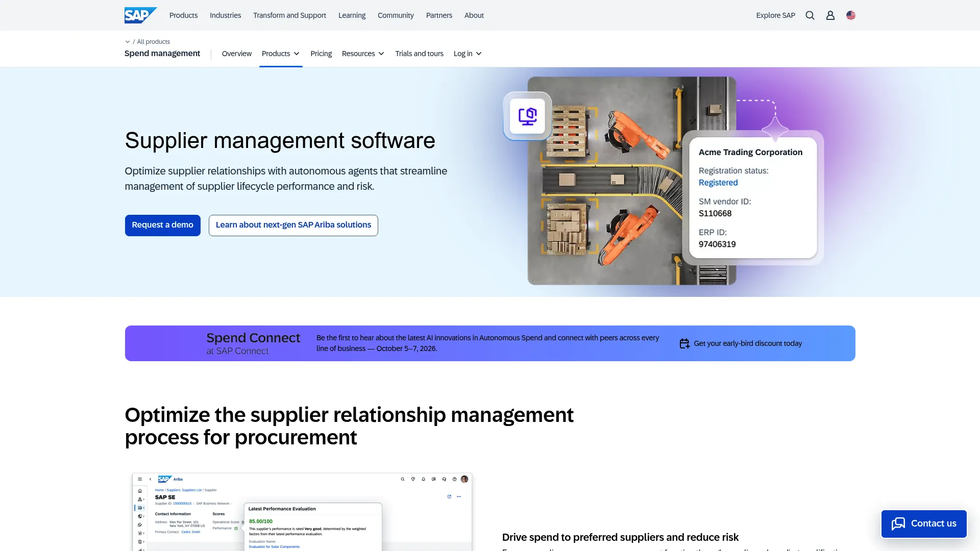Click the Explore SAP link
The width and height of the screenshot is (980, 551).
pos(775,15)
